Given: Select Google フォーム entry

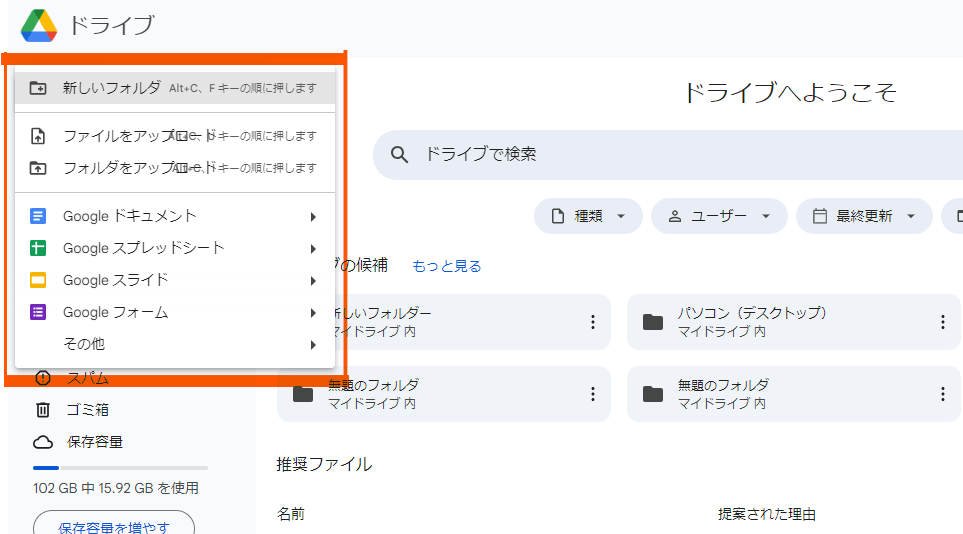Looking at the screenshot, I should pyautogui.click(x=175, y=312).
